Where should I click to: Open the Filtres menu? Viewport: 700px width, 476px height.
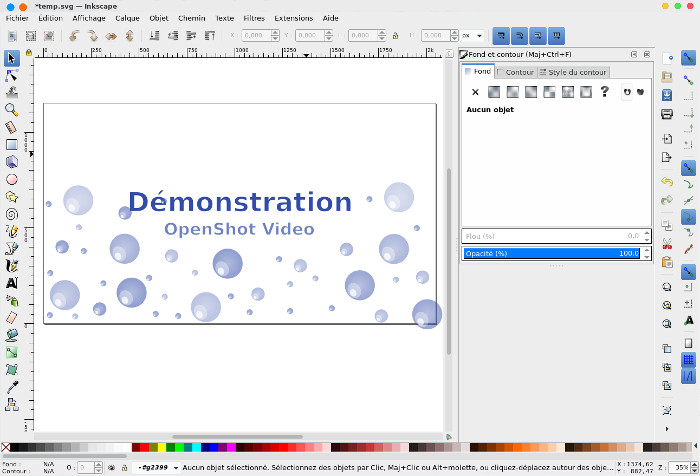[254, 18]
